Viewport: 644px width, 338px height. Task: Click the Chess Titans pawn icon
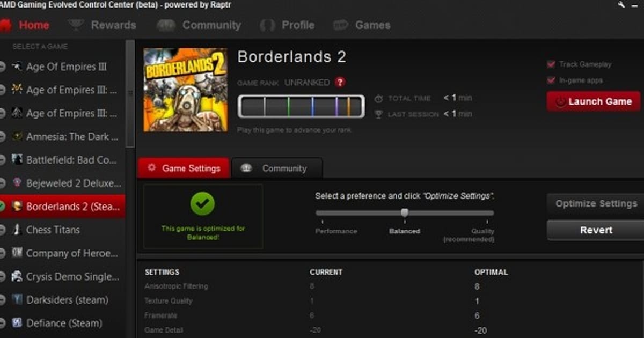(x=17, y=230)
